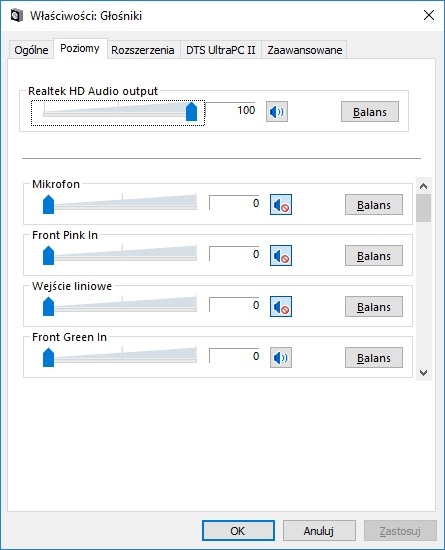Unmute the Front Pink In channel
Screen dimensions: 445x550
pos(281,256)
